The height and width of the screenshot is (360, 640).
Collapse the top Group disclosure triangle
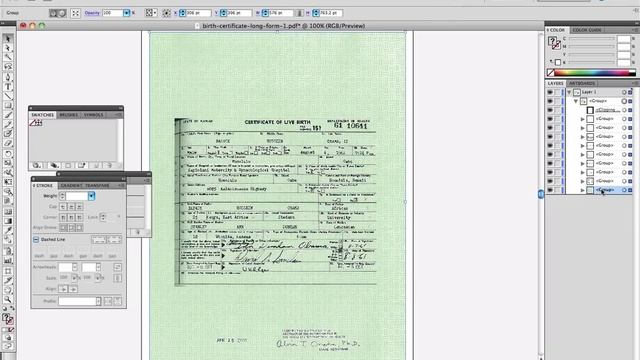tap(576, 101)
